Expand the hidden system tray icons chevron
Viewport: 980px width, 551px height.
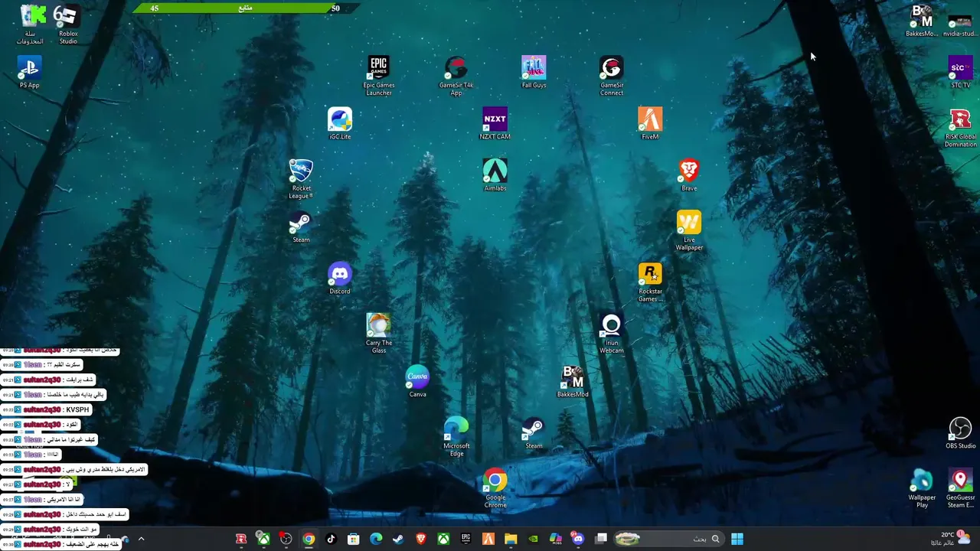(141, 539)
